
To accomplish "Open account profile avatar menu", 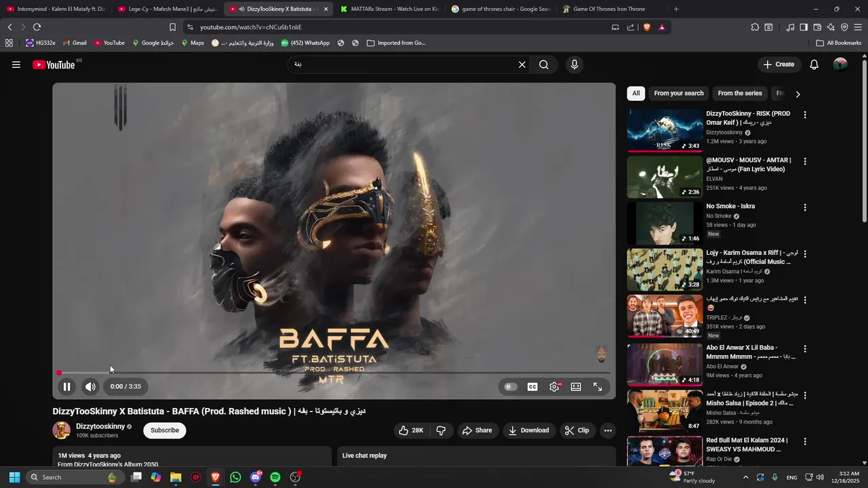I will [x=840, y=64].
